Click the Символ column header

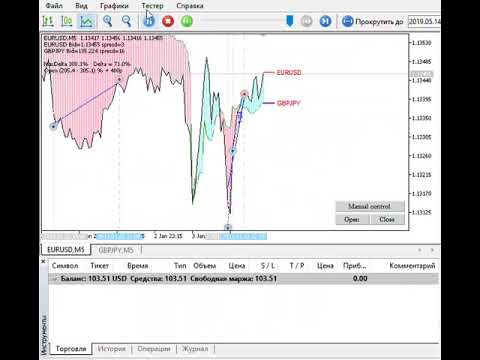pyautogui.click(x=65, y=266)
